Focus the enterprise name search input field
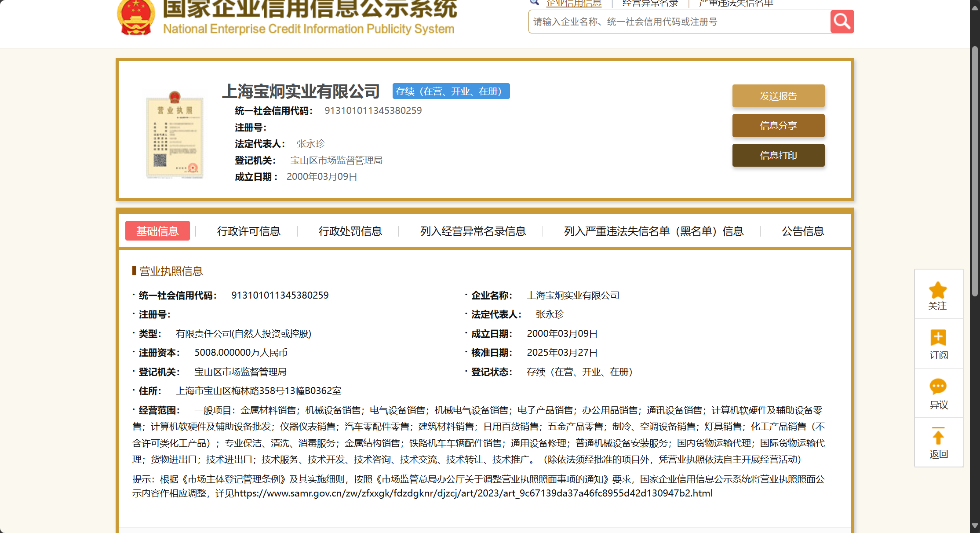Screen dimensions: 980x533 (x=679, y=22)
